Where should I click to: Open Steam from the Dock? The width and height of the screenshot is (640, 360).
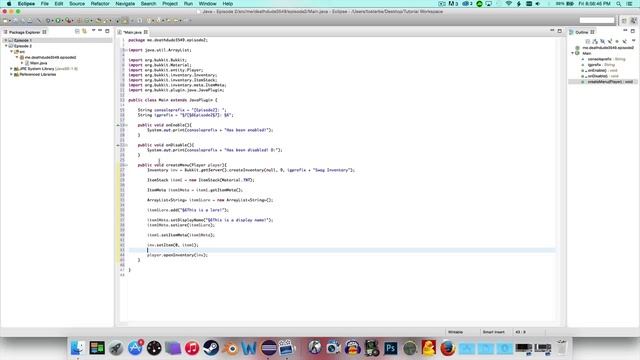point(211,348)
